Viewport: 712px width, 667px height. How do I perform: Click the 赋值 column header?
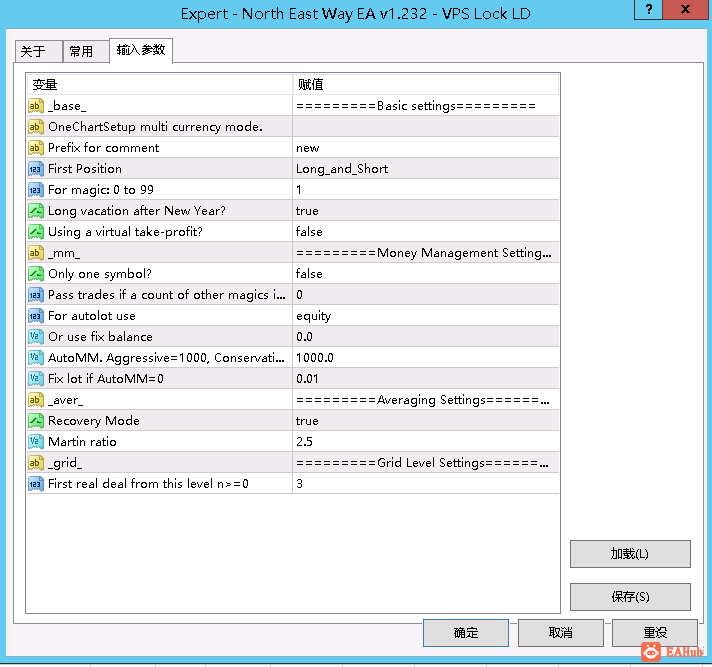425,84
